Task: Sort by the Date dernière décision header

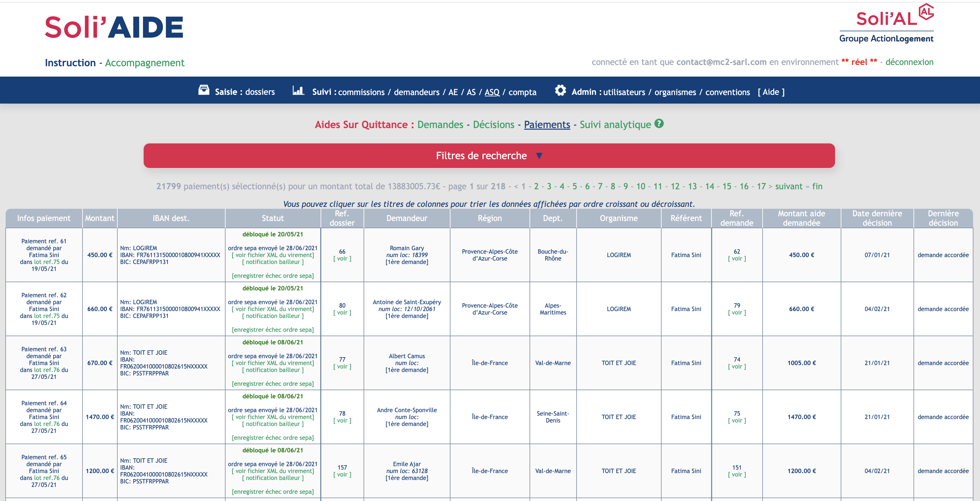Action: [x=877, y=218]
